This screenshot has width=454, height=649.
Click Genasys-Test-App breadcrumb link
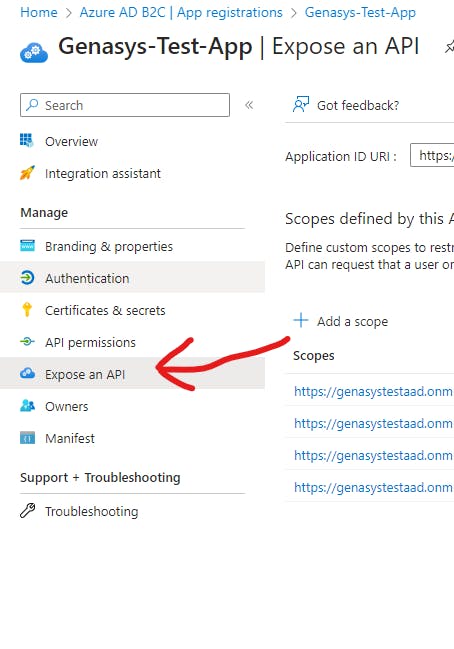tap(360, 12)
